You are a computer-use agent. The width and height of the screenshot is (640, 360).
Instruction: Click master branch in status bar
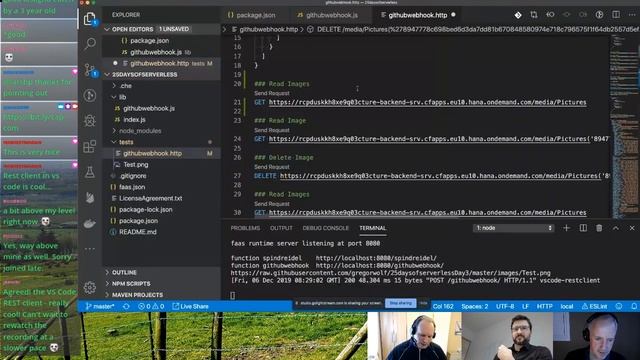(x=100, y=306)
